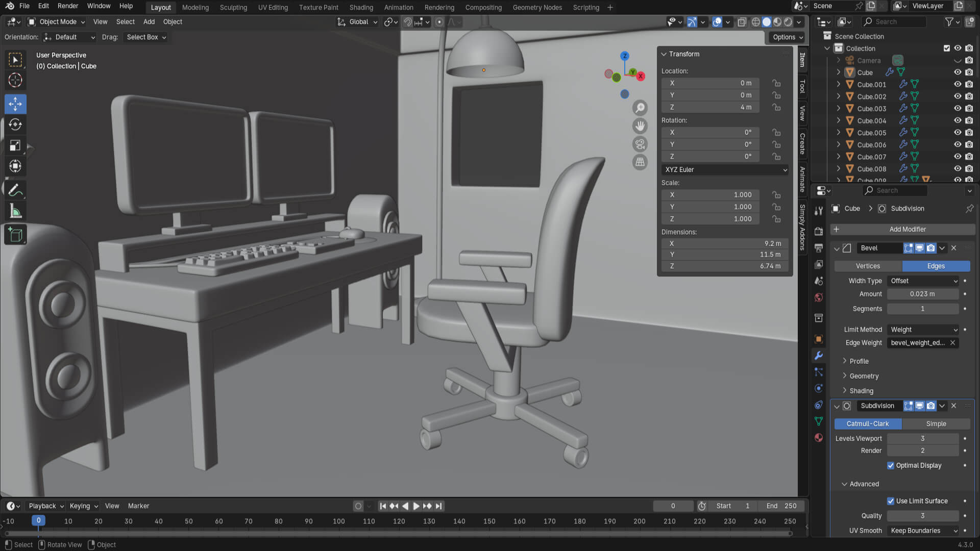This screenshot has height=551, width=980.
Task: Click the End frame field
Action: pos(781,506)
